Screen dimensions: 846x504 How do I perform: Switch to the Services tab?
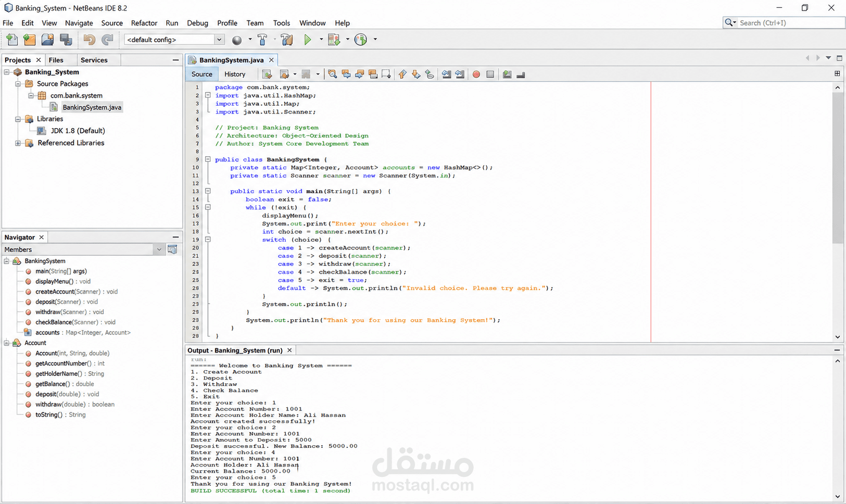point(94,60)
